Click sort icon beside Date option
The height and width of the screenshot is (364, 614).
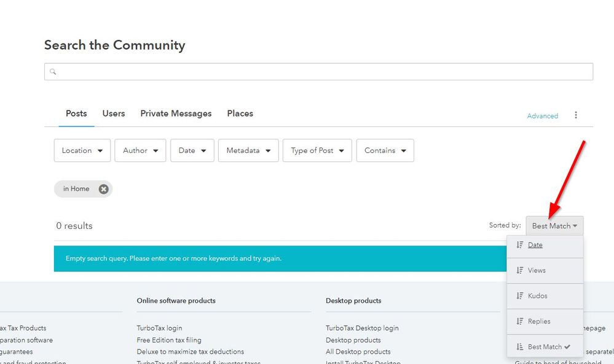pyautogui.click(x=520, y=245)
